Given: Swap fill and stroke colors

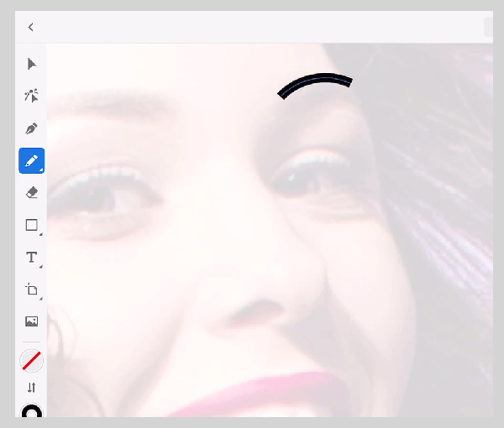Looking at the screenshot, I should point(32,388).
